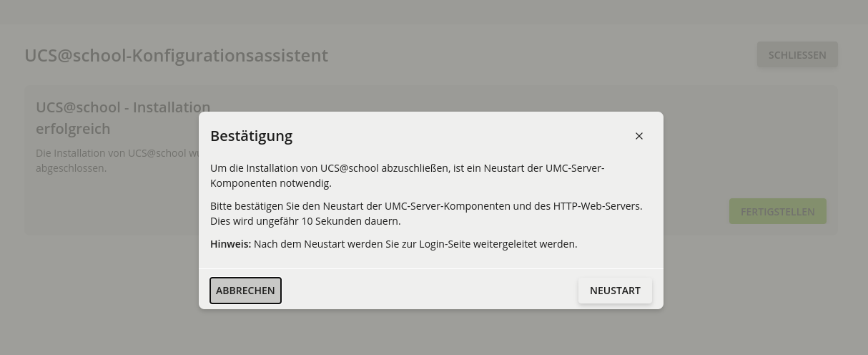The width and height of the screenshot is (868, 355).
Task: Click "Komponenten notwendig." in the dialog text
Action: point(271,183)
